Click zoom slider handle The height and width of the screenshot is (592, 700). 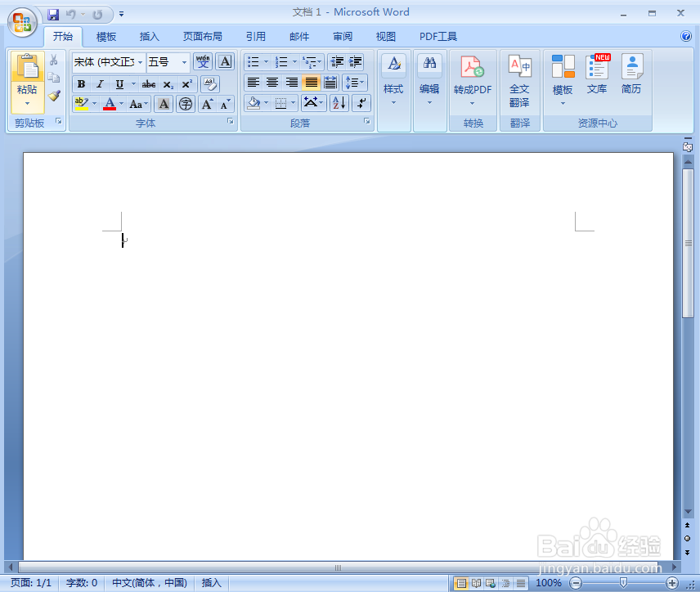pyautogui.click(x=623, y=583)
